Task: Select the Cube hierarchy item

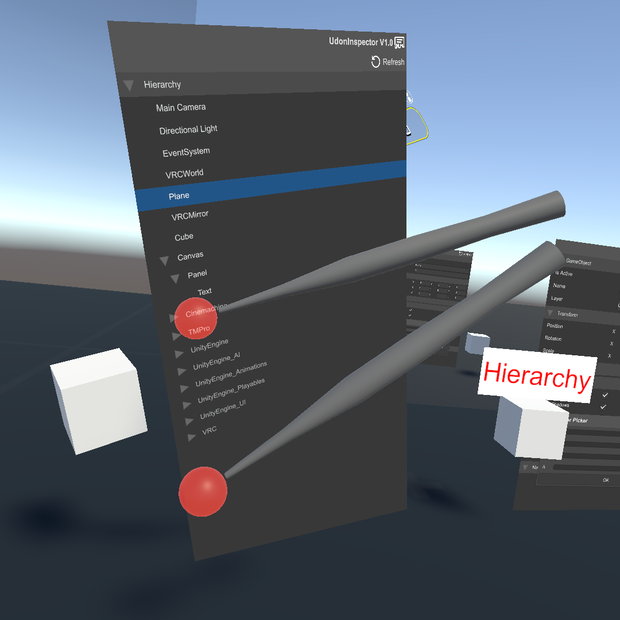Action: coord(184,237)
